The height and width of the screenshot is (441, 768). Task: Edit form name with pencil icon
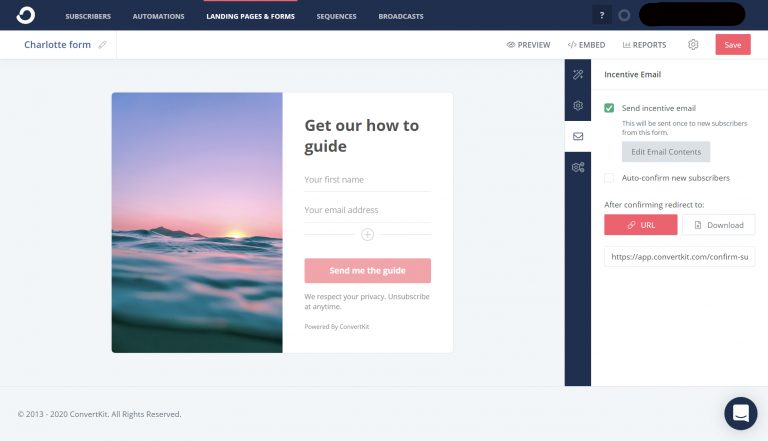click(102, 45)
